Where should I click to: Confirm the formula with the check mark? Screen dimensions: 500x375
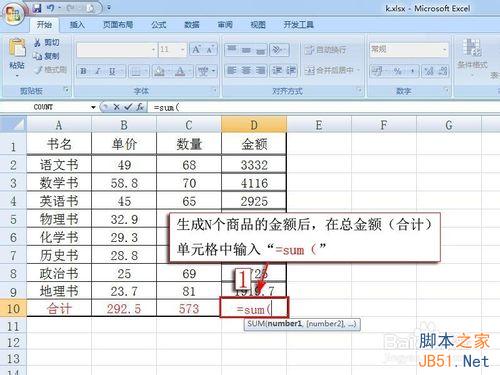click(128, 107)
